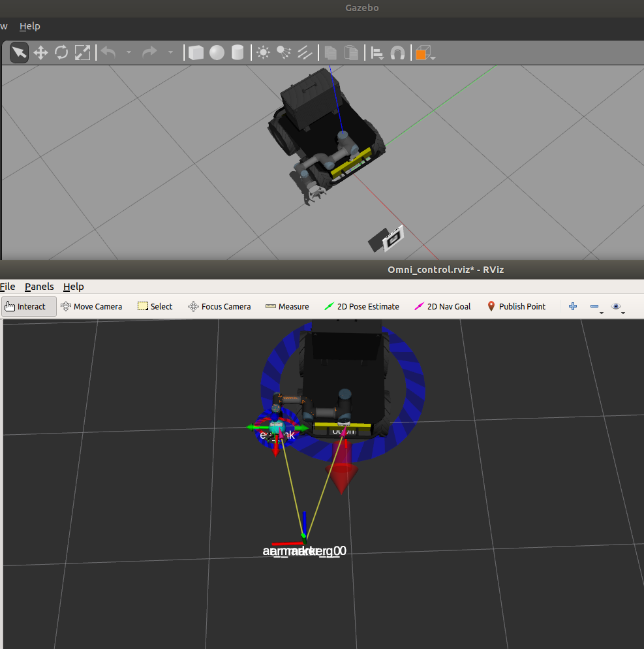The height and width of the screenshot is (649, 644).
Task: Enable the Select tool in RViz
Action: (x=155, y=306)
